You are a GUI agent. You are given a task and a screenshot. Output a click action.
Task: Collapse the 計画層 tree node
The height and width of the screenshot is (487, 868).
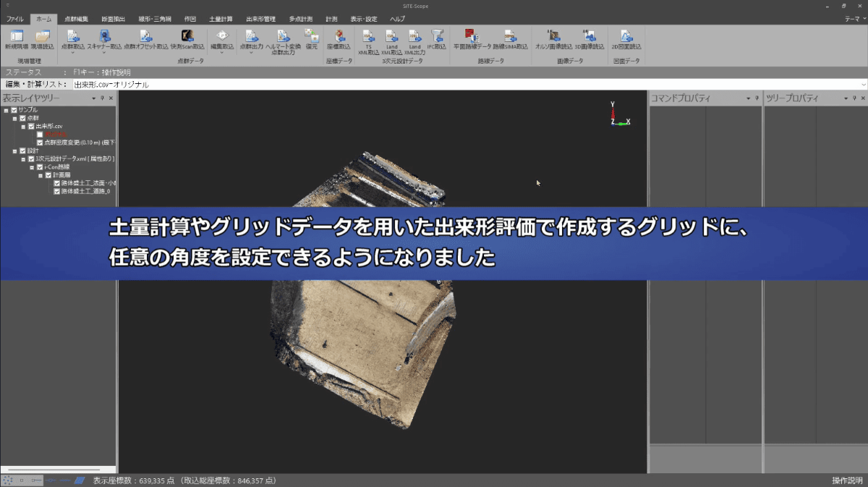(x=41, y=174)
